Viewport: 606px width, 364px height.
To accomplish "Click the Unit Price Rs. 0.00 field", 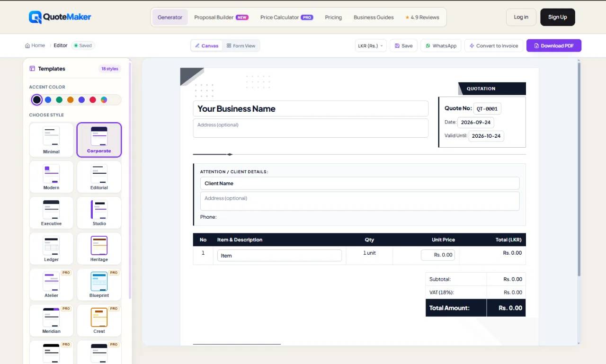I will point(438,255).
